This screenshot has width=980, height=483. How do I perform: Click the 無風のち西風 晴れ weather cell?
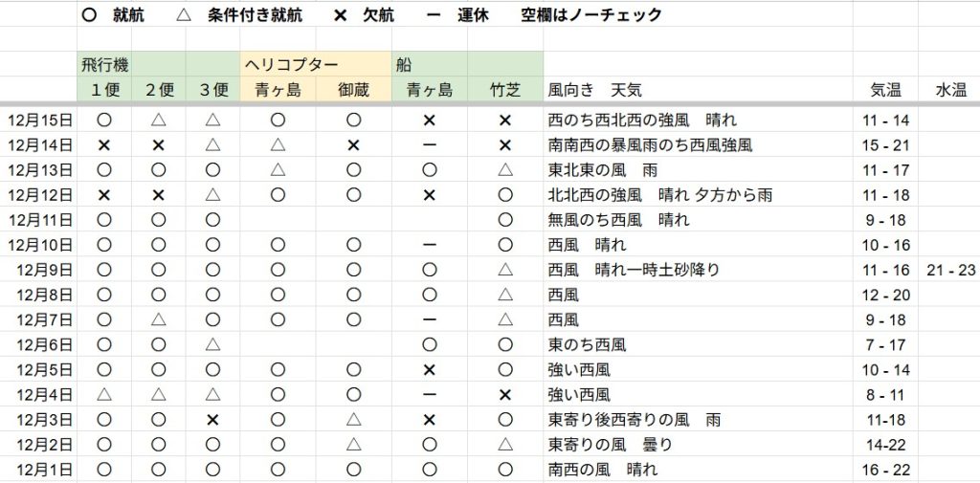(618, 220)
